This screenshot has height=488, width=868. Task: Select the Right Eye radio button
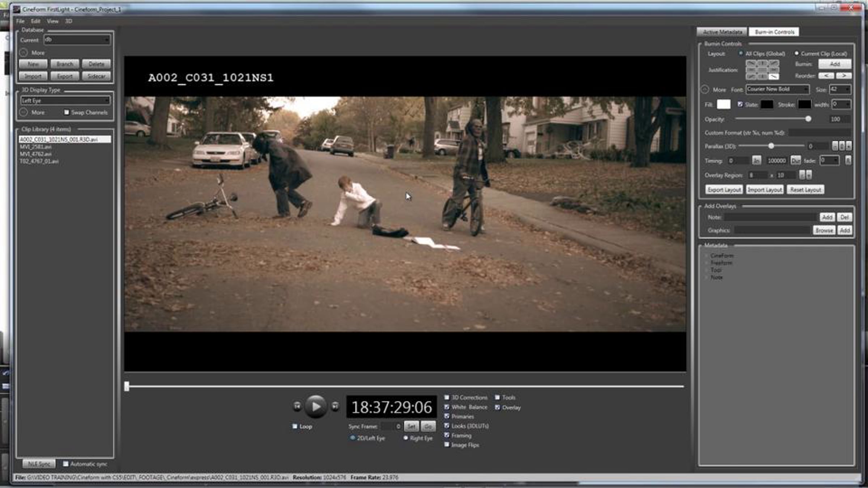406,438
